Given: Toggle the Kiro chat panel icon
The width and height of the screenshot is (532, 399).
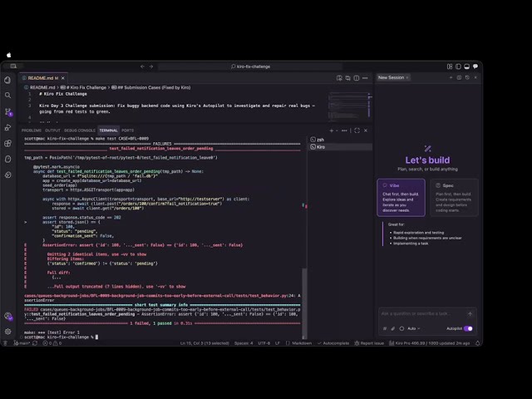Looking at the screenshot, I should (475, 66).
